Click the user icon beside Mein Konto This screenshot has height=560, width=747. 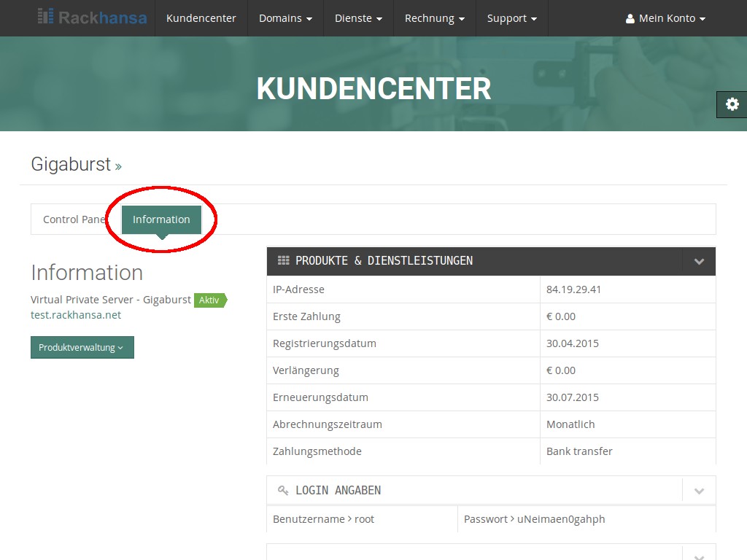point(630,18)
